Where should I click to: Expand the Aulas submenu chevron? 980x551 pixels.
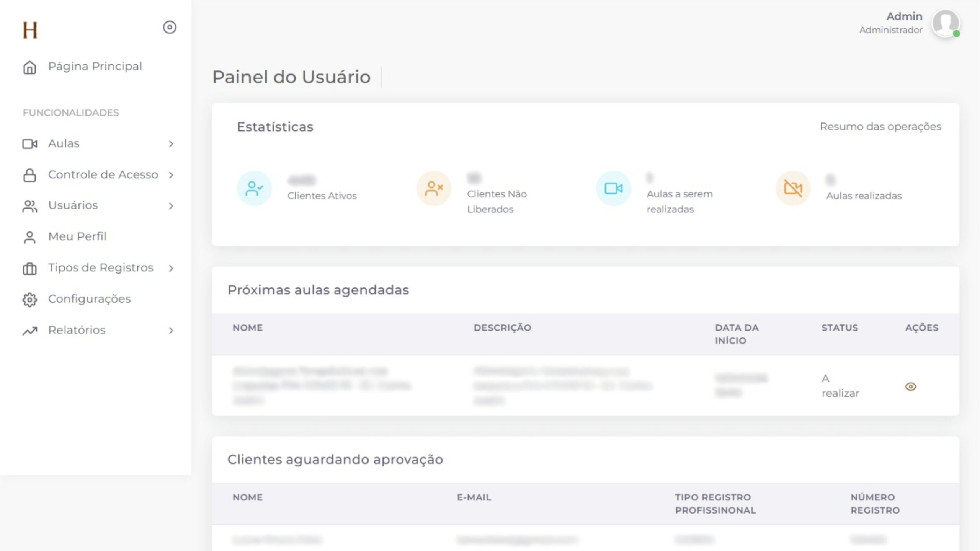pyautogui.click(x=171, y=144)
